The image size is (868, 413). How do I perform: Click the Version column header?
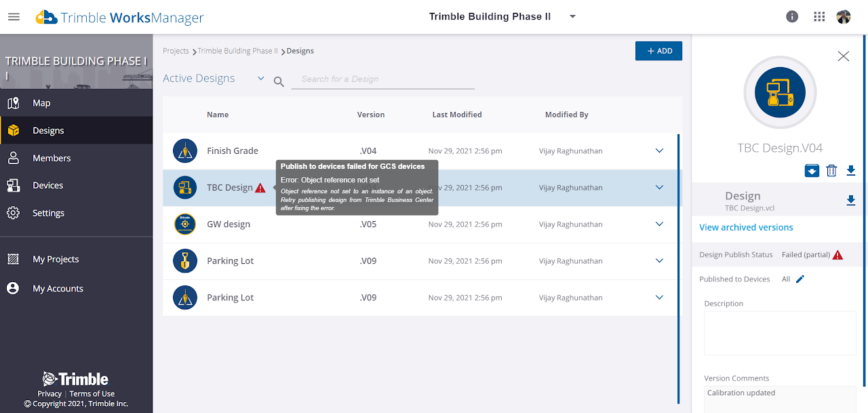tap(371, 115)
